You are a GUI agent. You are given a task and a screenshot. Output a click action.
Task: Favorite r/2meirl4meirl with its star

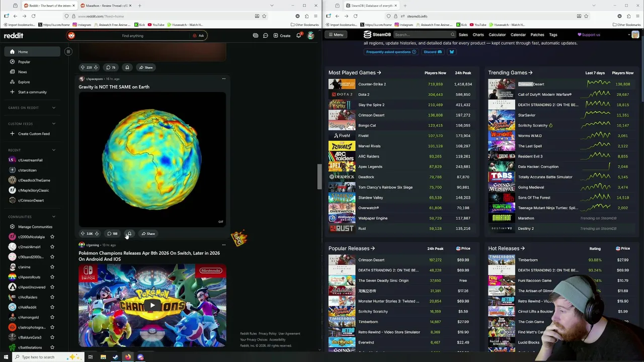click(52, 247)
